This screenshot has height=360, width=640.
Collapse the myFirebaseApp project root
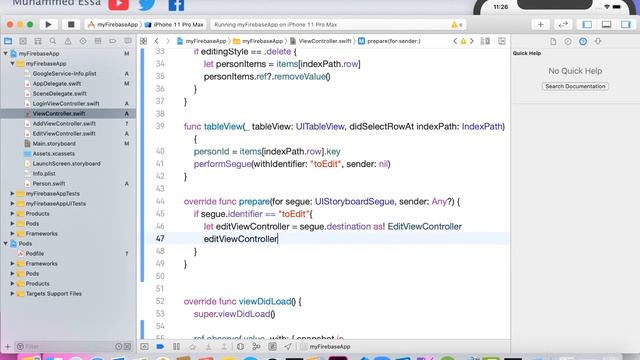click(6, 53)
